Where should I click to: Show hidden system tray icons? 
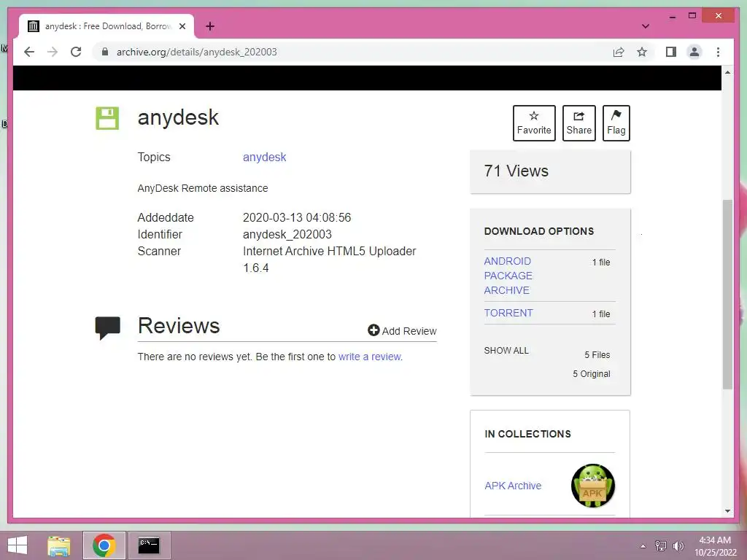point(643,546)
